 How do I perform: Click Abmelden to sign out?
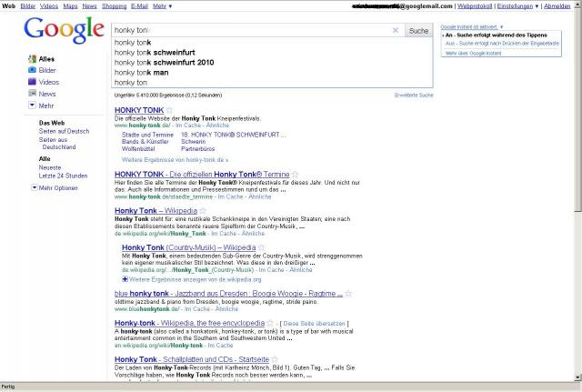coord(557,6)
